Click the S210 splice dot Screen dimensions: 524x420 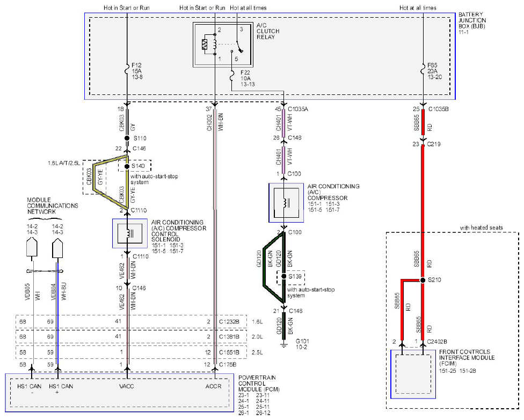(423, 280)
